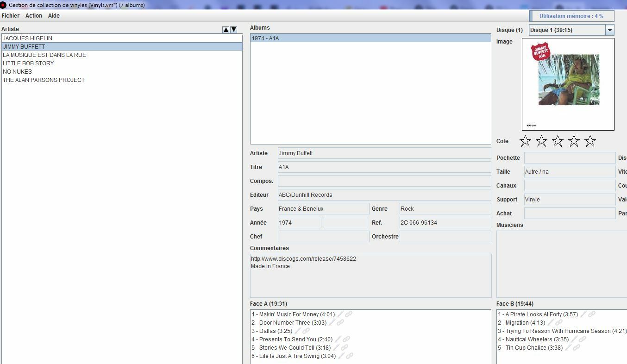Image resolution: width=627 pixels, height=364 pixels.
Task: Click inside the Musiciens text area
Action: [x=562, y=264]
